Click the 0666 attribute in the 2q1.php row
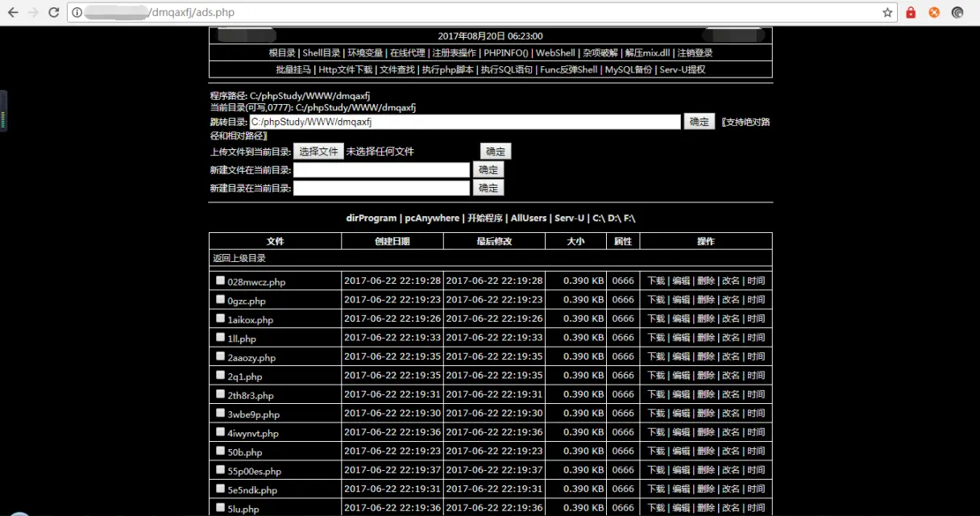Image resolution: width=980 pixels, height=516 pixels. point(623,375)
